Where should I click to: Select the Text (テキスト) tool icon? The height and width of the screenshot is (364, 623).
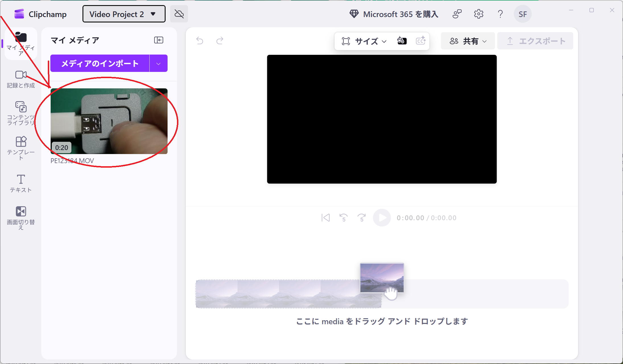[21, 183]
